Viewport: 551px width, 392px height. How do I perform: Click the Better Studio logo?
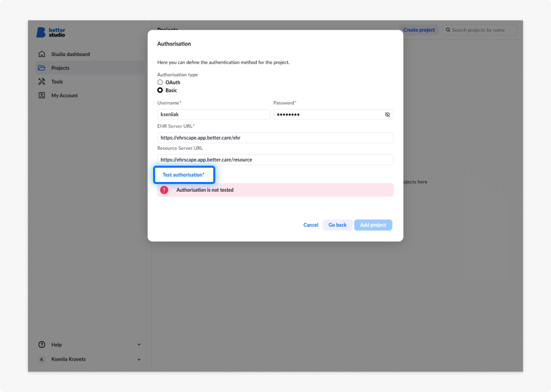pos(51,32)
